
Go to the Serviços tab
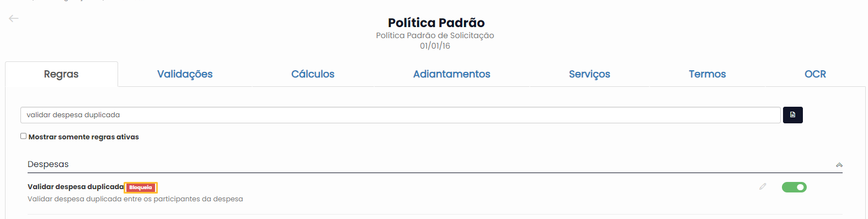[589, 74]
